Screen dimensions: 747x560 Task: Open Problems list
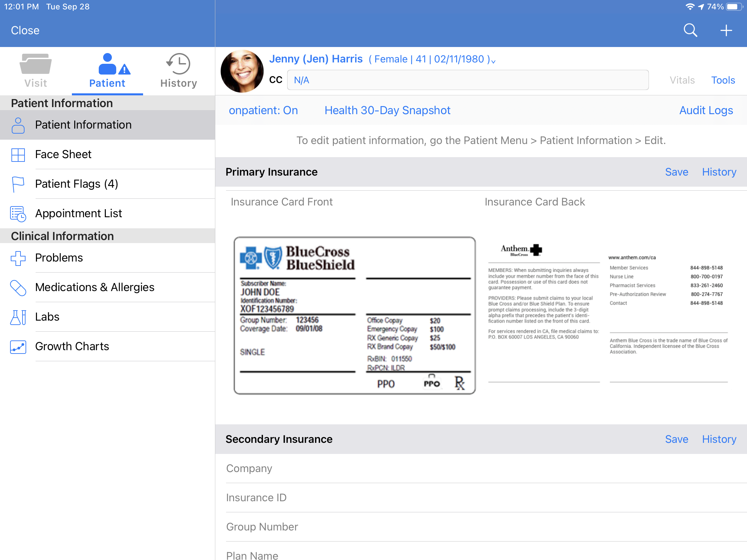pos(107,258)
